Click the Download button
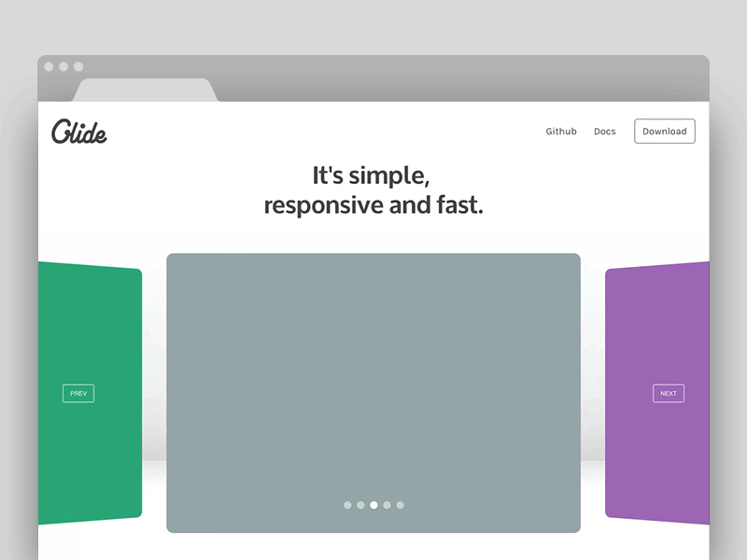747x560 pixels. (665, 131)
